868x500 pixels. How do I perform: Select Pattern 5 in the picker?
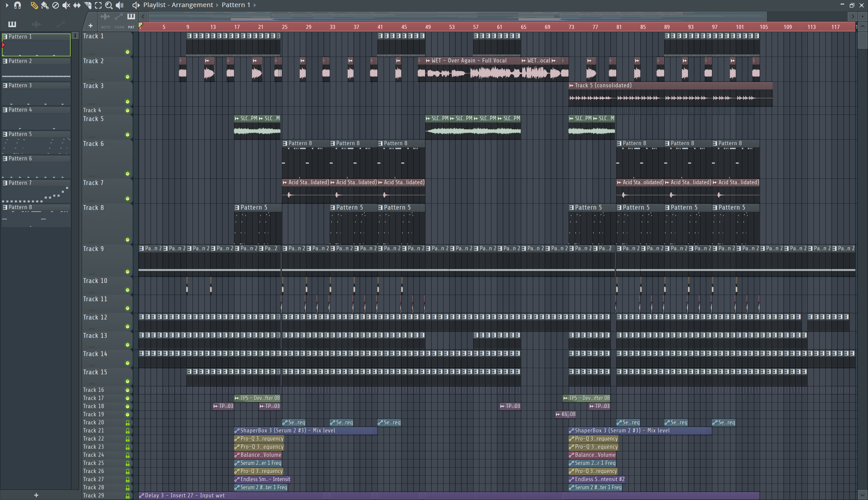[36, 142]
